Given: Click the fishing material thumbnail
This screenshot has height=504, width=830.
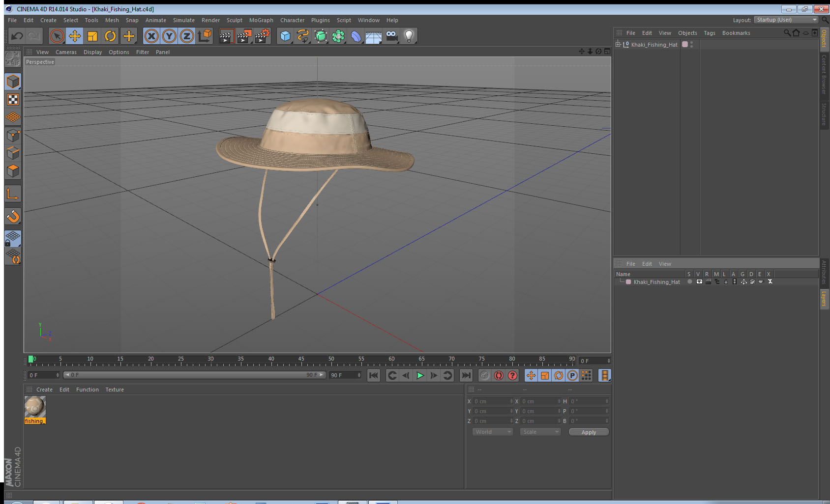Looking at the screenshot, I should pos(35,407).
